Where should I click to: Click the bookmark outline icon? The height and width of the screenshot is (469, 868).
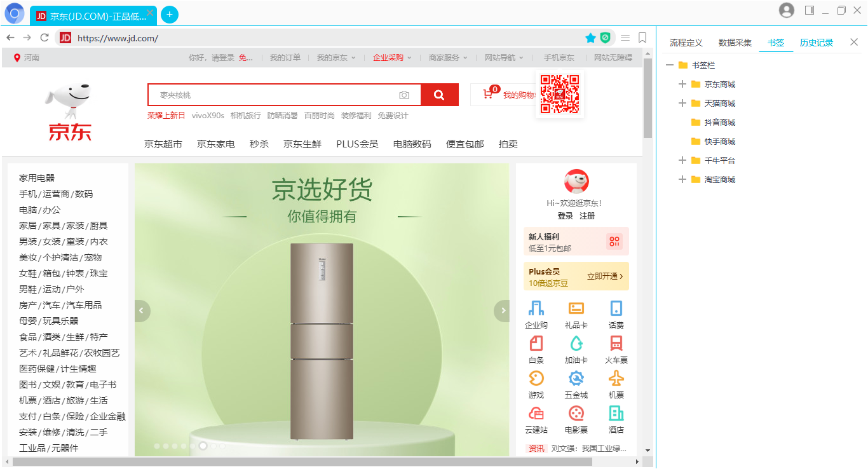coord(642,38)
